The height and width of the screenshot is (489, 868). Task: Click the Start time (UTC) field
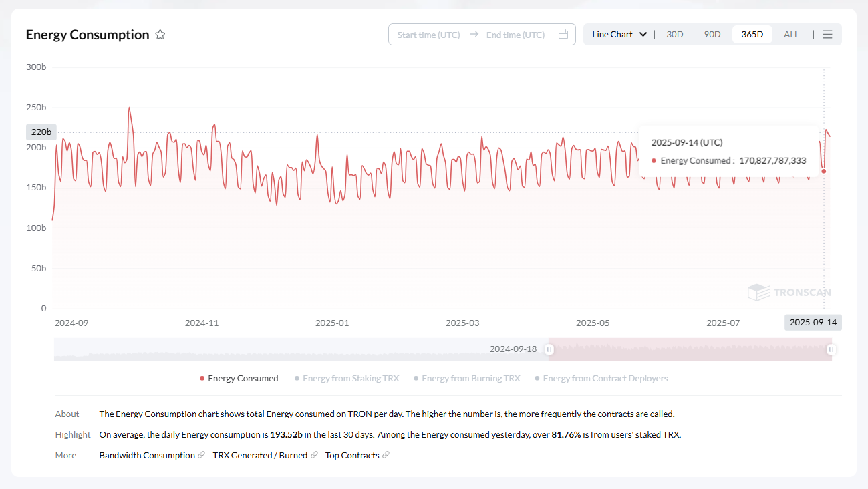click(x=428, y=35)
